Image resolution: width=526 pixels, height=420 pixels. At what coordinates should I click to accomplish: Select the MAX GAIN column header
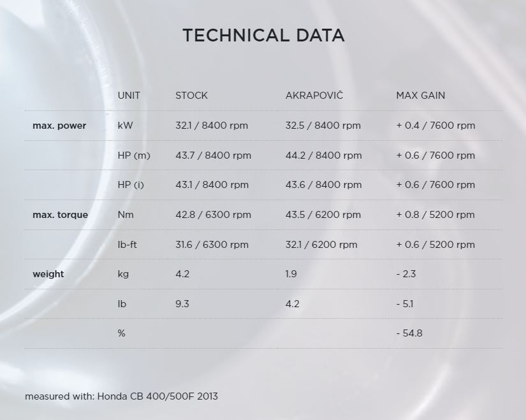pos(420,96)
